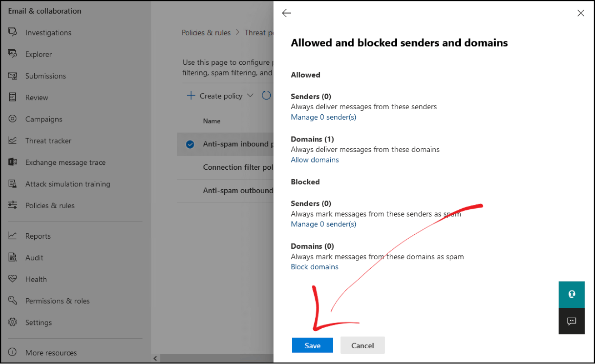595x364 pixels.
Task: Click the Audit icon in sidebar
Action: click(12, 257)
